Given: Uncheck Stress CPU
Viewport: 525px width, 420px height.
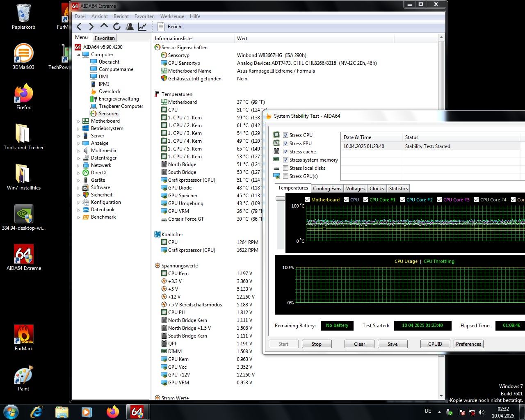Looking at the screenshot, I should tap(286, 135).
